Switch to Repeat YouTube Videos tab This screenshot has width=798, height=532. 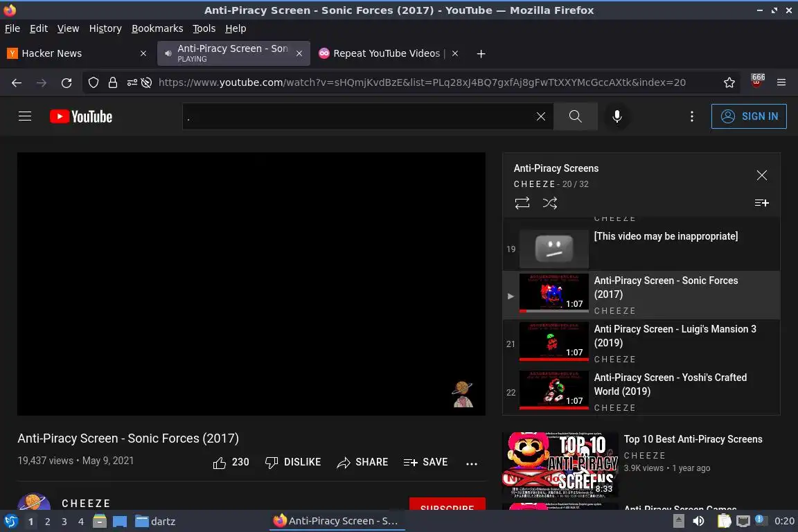coord(389,53)
